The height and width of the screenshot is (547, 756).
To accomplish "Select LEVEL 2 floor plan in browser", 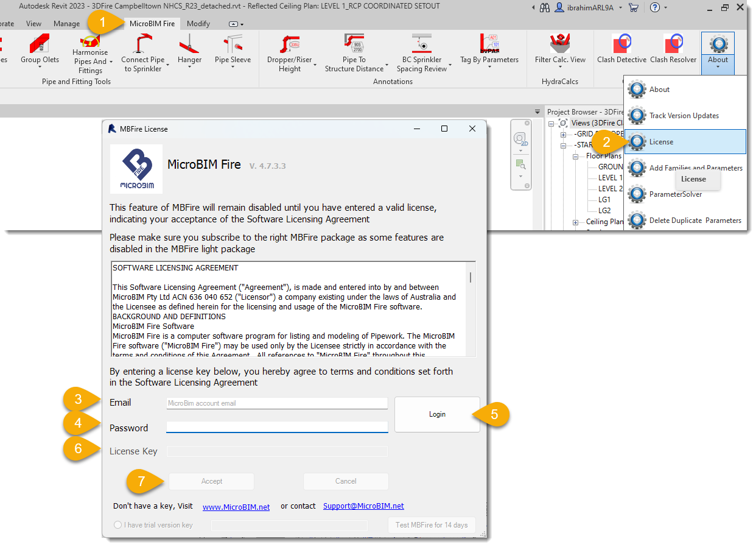I will click(x=611, y=189).
